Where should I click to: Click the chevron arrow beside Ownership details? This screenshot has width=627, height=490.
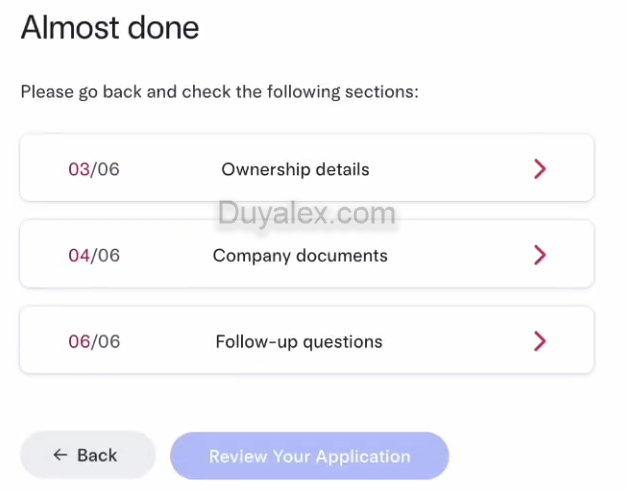(x=540, y=169)
